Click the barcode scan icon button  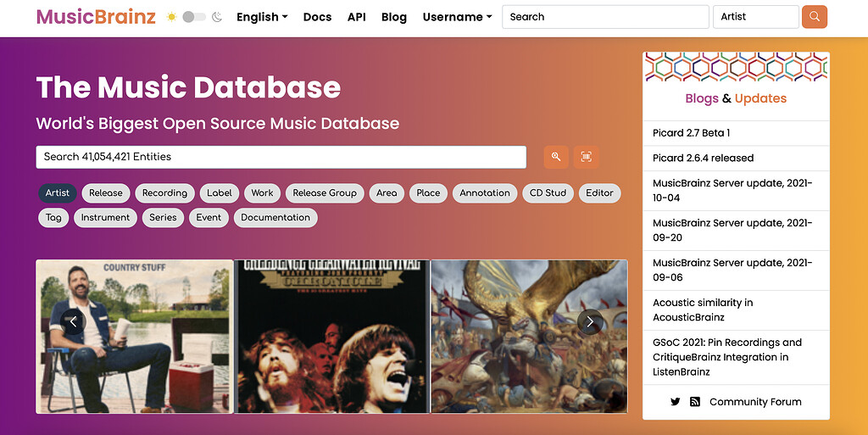click(587, 157)
